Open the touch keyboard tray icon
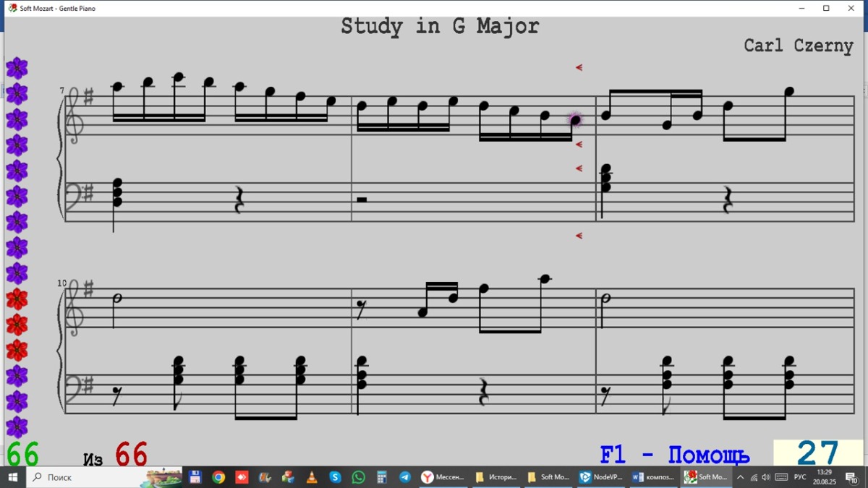 781,477
